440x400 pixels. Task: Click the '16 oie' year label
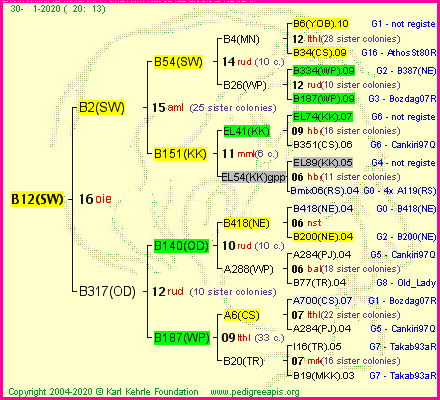coord(95,199)
